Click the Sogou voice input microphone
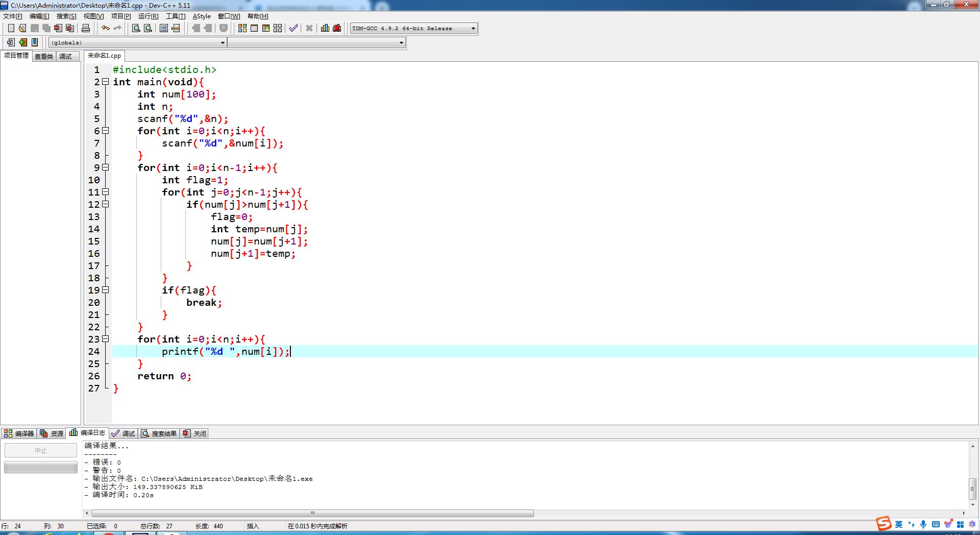Image resolution: width=980 pixels, height=535 pixels. coord(923,524)
